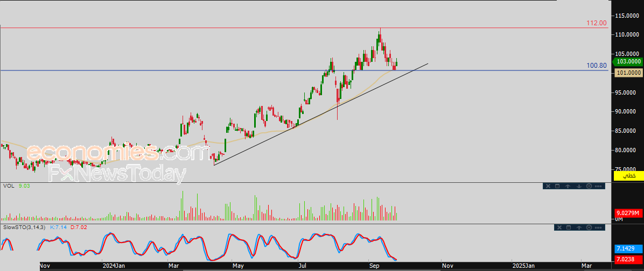
Task: Open VOL indicator settings gear
Action: click(589, 186)
